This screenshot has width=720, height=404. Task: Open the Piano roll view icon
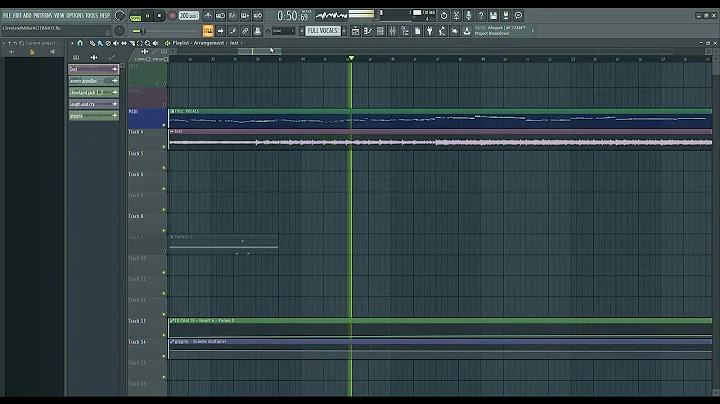tap(368, 31)
